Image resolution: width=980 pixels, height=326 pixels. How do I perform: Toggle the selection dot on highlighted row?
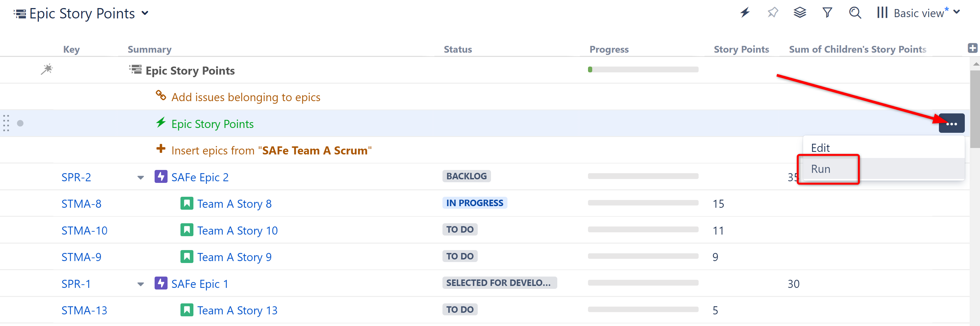(x=21, y=123)
